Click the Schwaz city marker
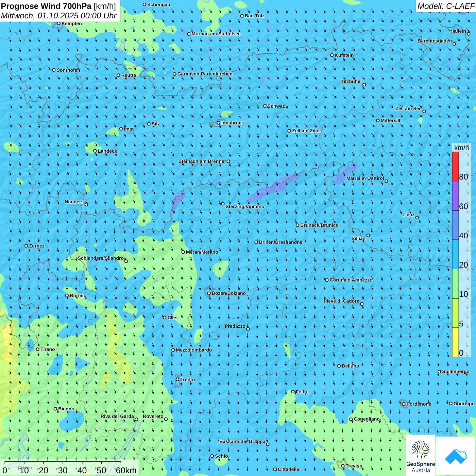 click(265, 106)
